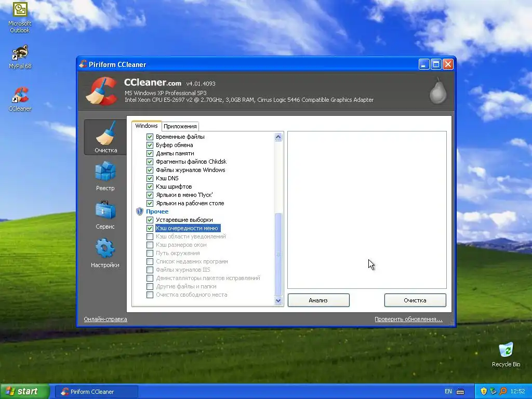Click Проверить обновления link
The height and width of the screenshot is (399, 532).
pos(408,319)
